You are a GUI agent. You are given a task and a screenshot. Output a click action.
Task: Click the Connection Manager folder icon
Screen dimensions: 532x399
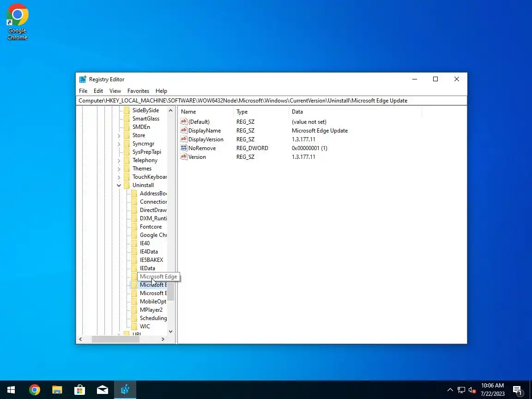pos(134,202)
